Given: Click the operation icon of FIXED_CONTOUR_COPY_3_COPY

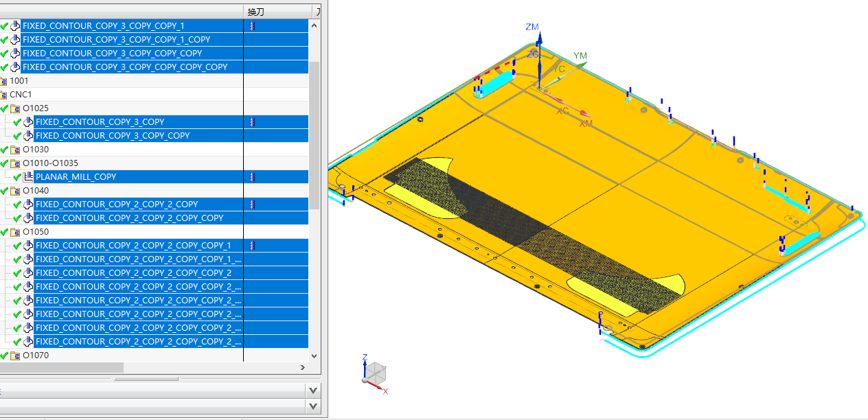Looking at the screenshot, I should (x=28, y=122).
